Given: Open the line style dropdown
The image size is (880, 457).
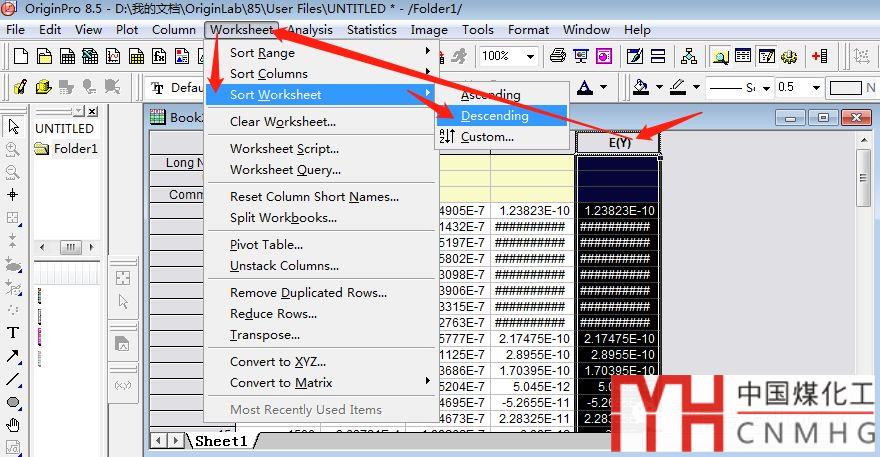Looking at the screenshot, I should click(x=766, y=88).
